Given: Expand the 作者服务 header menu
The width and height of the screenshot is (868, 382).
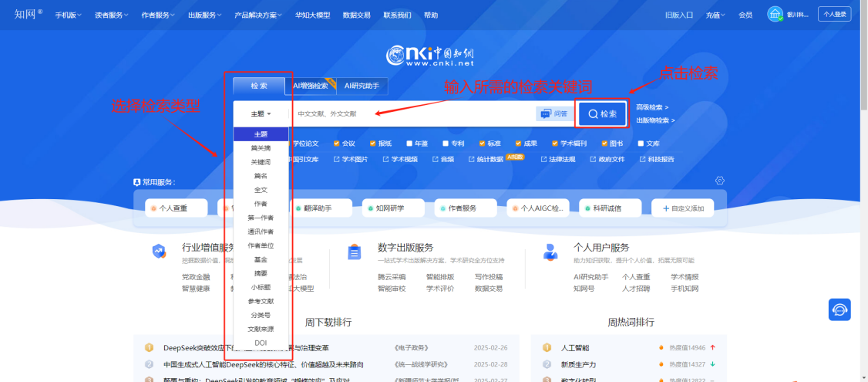Looking at the screenshot, I should pyautogui.click(x=158, y=15).
